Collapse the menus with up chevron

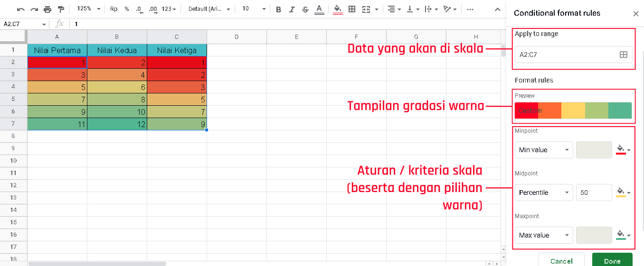coord(497,9)
